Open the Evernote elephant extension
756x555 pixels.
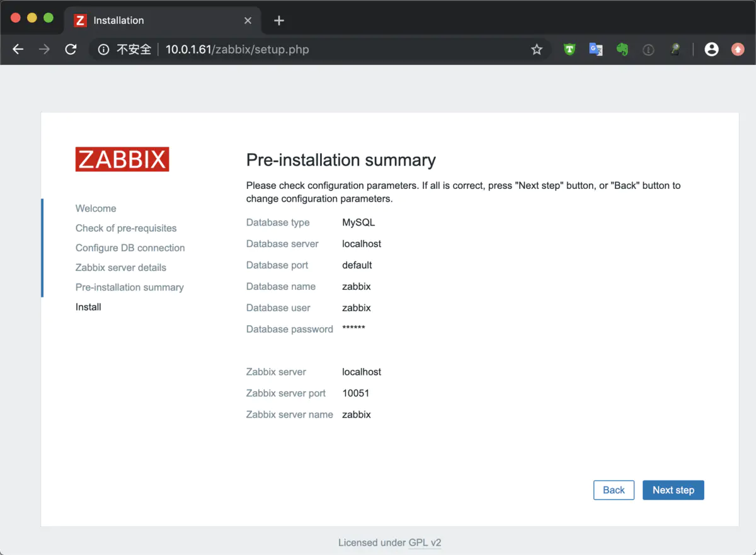click(622, 49)
